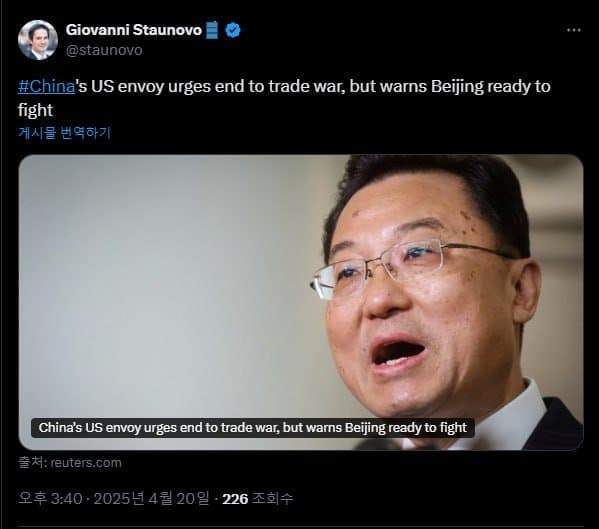Open Giovanni Staunovo's profile avatar
The height and width of the screenshot is (529, 599).
pyautogui.click(x=37, y=40)
